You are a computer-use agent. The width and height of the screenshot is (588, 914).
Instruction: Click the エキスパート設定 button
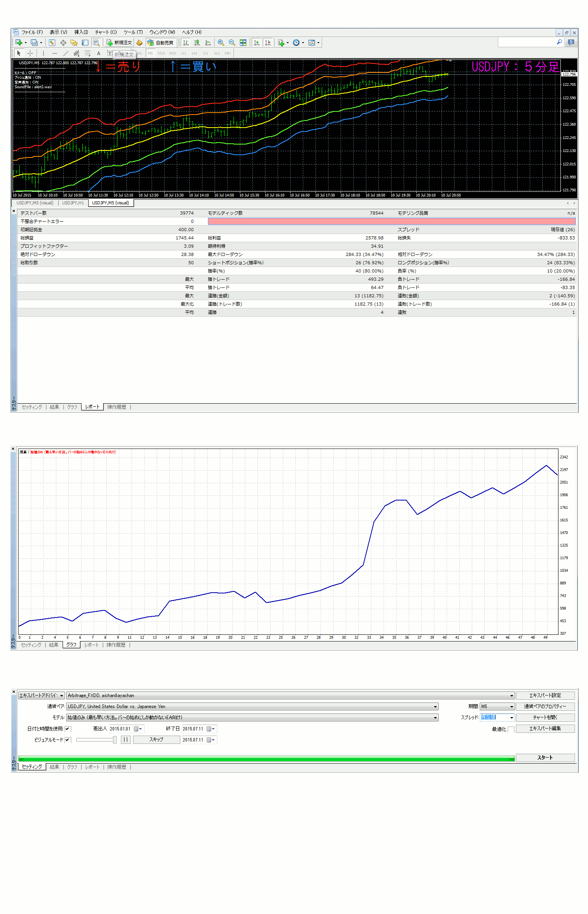coord(545,695)
